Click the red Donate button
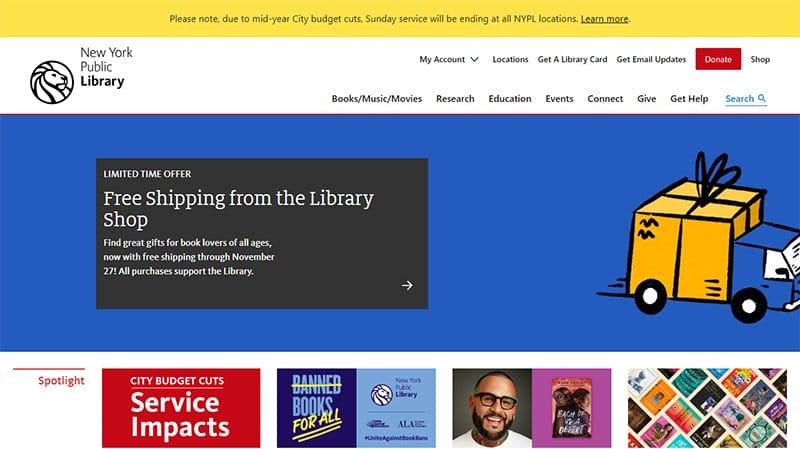Image resolution: width=800 pixels, height=449 pixels. (x=718, y=59)
